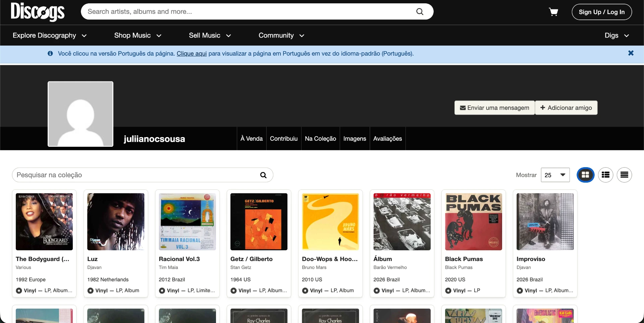
Task: Expand the Shop Music menu
Action: point(138,36)
